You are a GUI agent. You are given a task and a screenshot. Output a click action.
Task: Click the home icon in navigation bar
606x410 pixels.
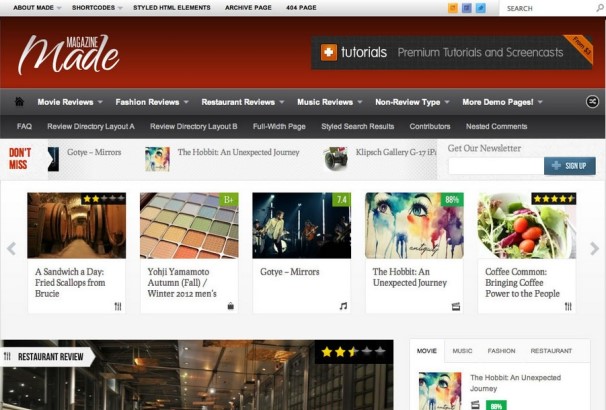click(x=19, y=102)
